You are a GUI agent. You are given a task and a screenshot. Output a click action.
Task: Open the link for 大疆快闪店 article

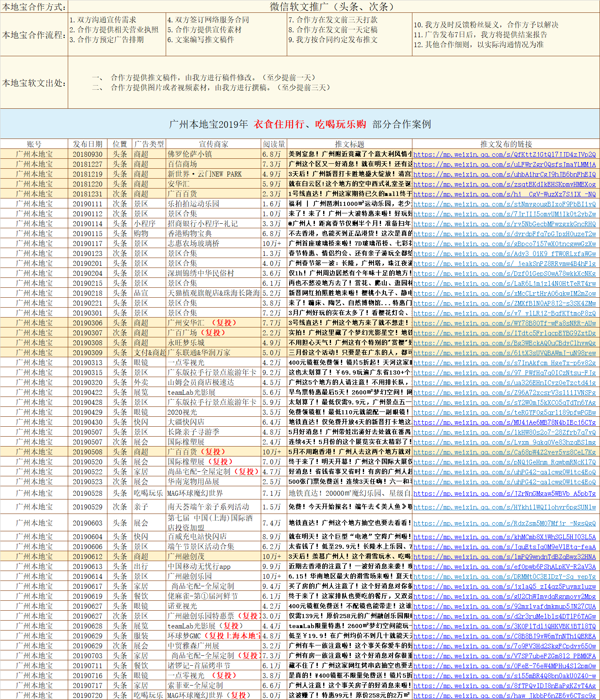(x=504, y=423)
